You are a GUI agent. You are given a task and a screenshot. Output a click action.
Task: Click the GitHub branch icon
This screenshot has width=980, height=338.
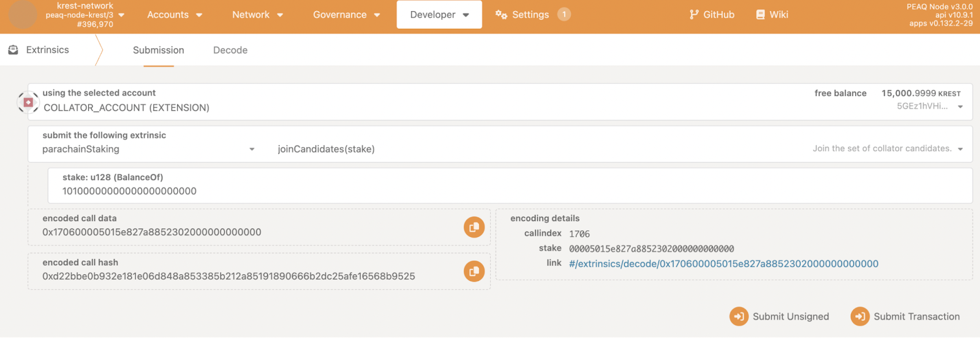pyautogui.click(x=693, y=15)
